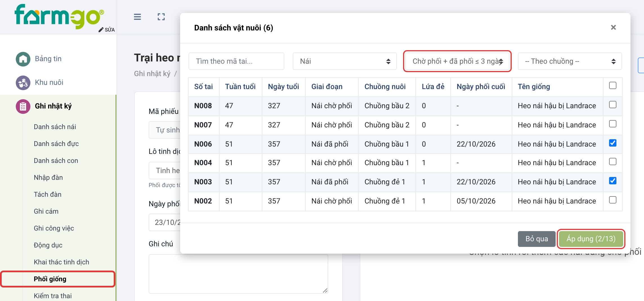The width and height of the screenshot is (644, 301).
Task: Open the Nái animal type dropdown
Action: pyautogui.click(x=345, y=61)
